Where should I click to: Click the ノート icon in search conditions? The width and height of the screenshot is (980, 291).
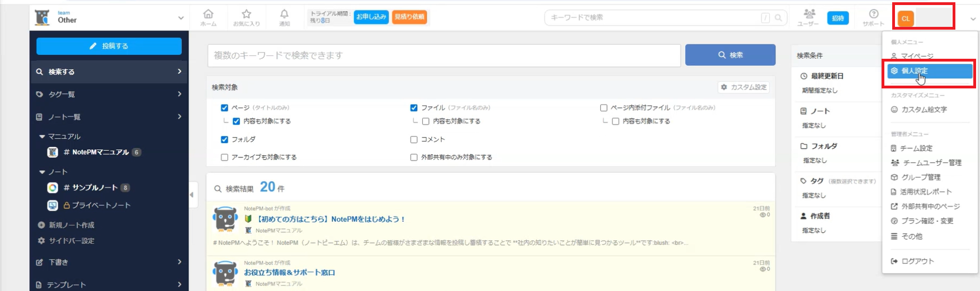[804, 111]
